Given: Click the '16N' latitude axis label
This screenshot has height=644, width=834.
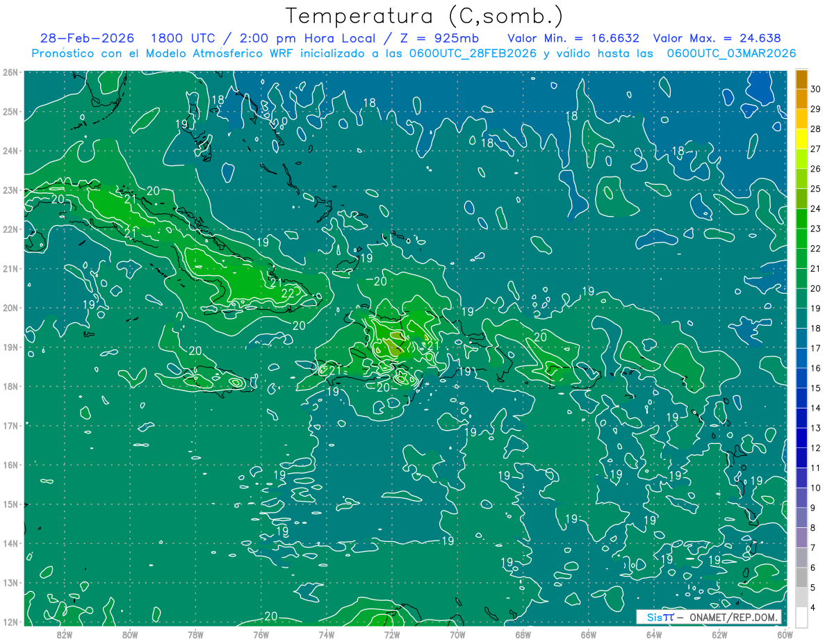Looking at the screenshot, I should click(10, 465).
